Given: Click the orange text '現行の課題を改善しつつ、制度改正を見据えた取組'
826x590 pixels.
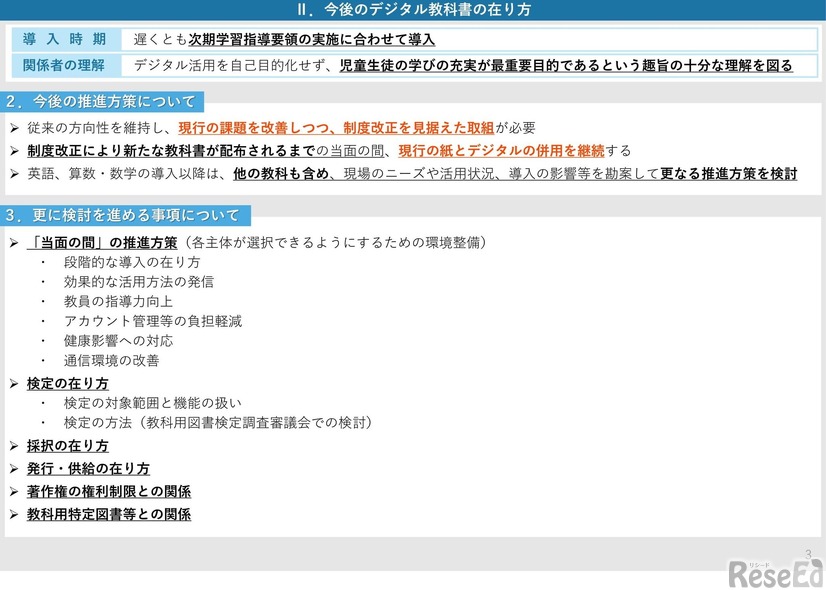Looking at the screenshot, I should 336,128.
